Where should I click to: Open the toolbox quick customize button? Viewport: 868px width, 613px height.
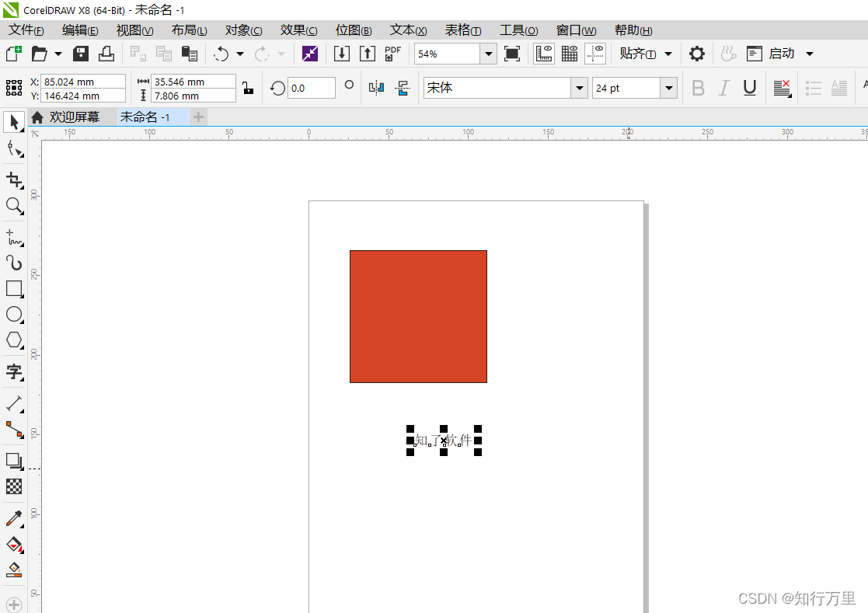(x=14, y=604)
